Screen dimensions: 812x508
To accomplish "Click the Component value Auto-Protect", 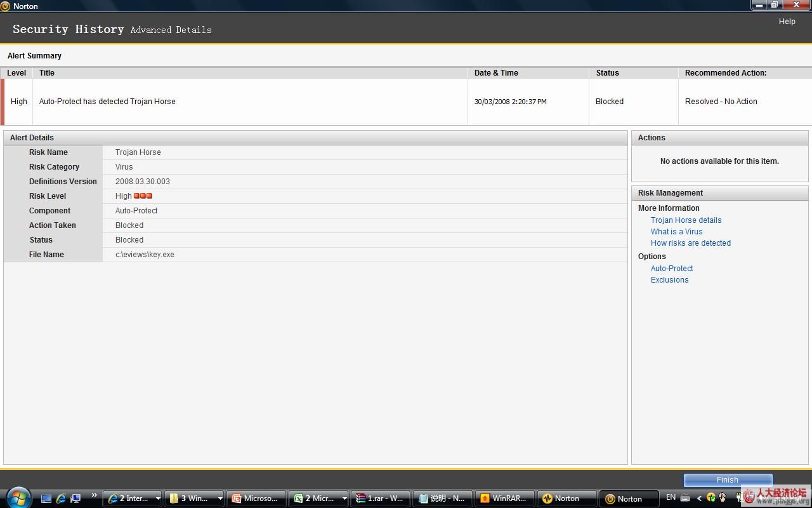I will tap(136, 211).
